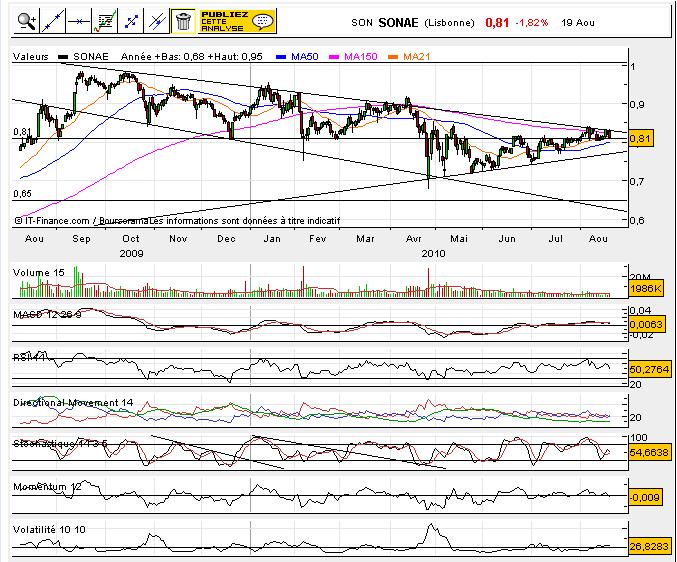Click the 54,6638 stochastic value tag
The height and width of the screenshot is (562, 677).
pyautogui.click(x=649, y=452)
